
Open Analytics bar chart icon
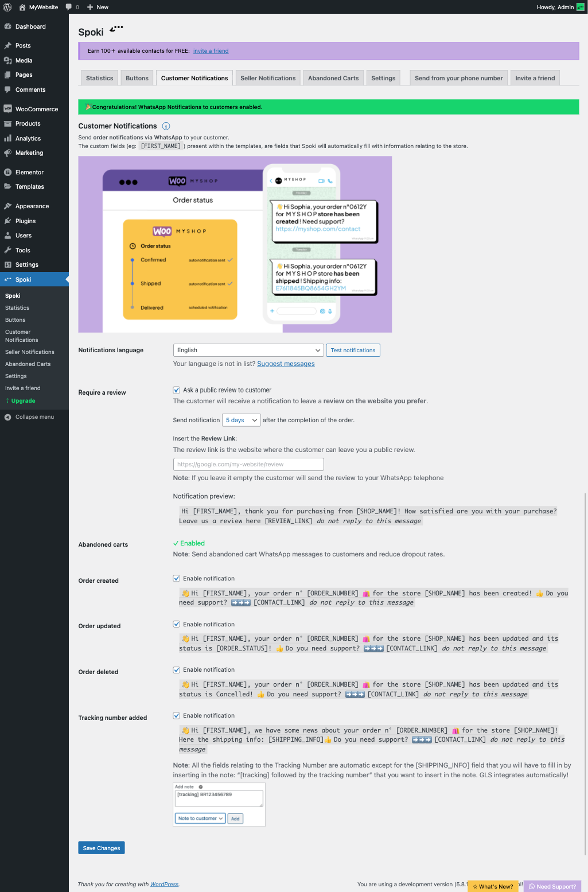point(7,138)
